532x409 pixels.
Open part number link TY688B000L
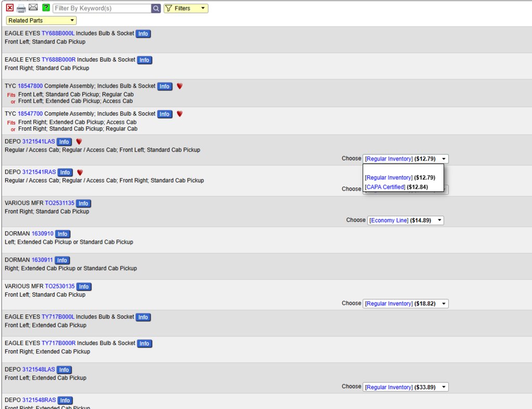(x=58, y=33)
